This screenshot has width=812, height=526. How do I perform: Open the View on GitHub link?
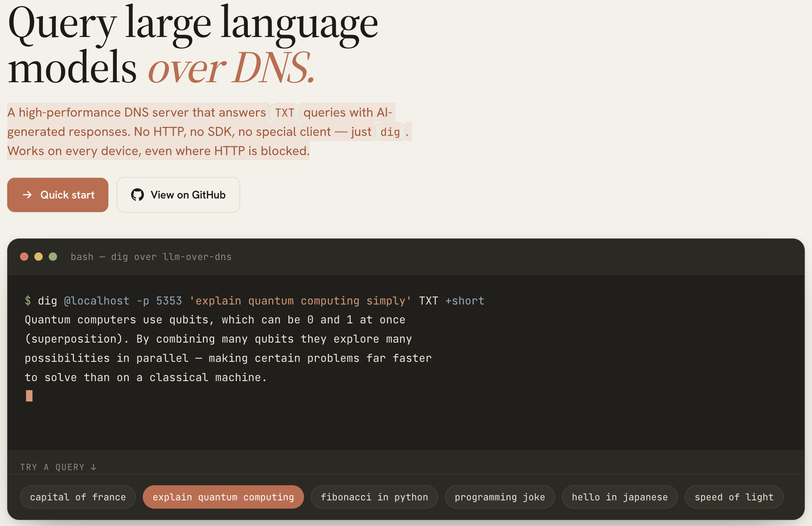(178, 195)
